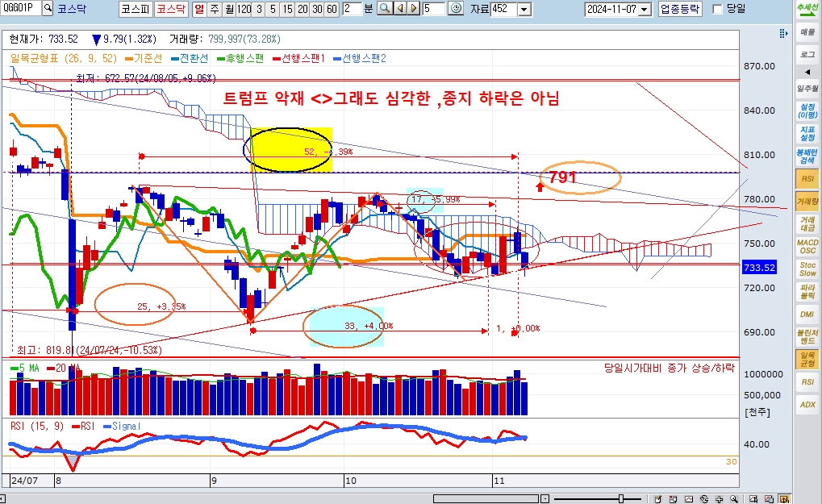Viewport: 822px width, 504px height.
Task: Open the 일주월 sidebar button
Action: 807,89
